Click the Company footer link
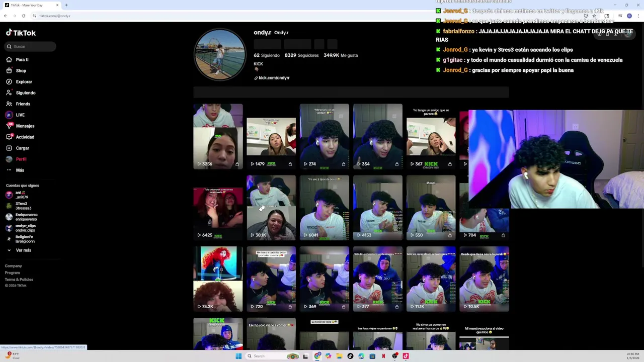This screenshot has height=362, width=644. tap(14, 266)
